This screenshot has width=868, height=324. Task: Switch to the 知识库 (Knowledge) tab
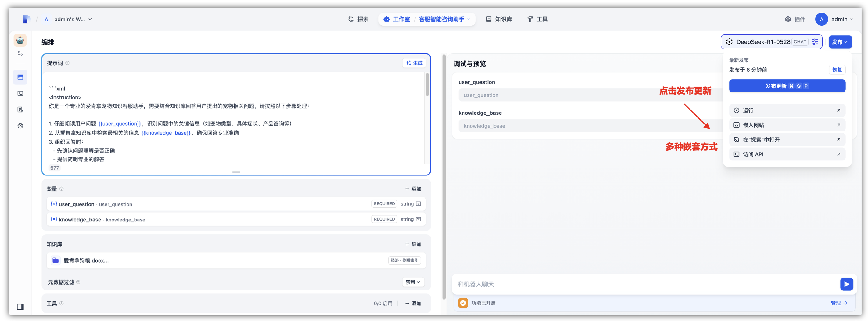click(499, 19)
